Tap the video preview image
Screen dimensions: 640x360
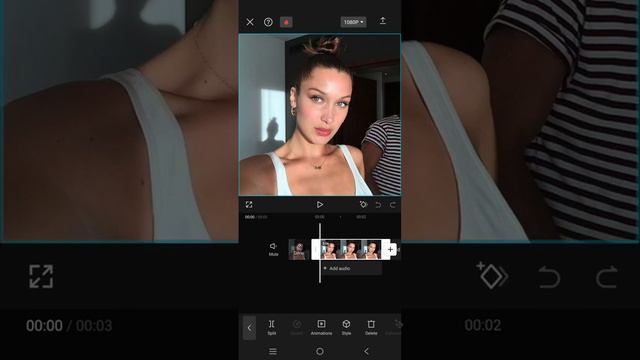pyautogui.click(x=320, y=115)
